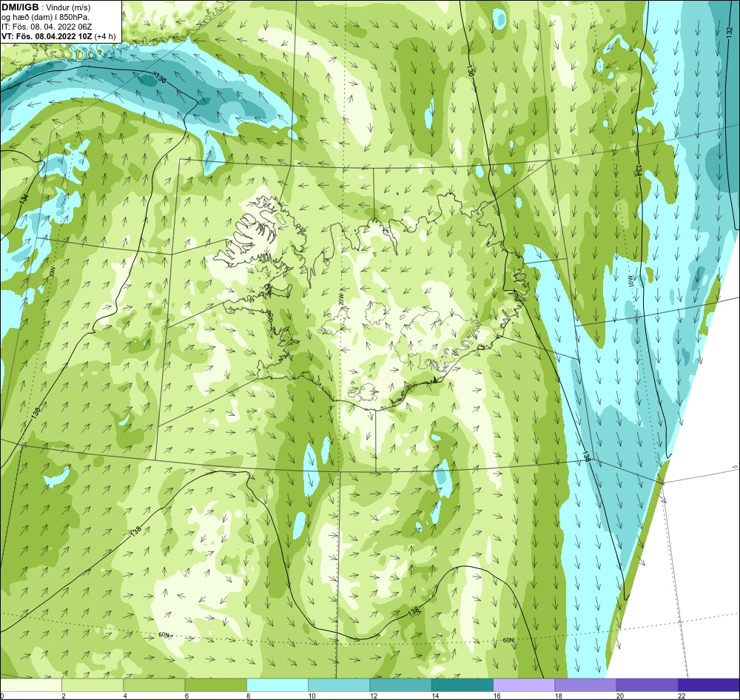This screenshot has height=700, width=740.
Task: Click the '30W' meridian label
Action: (53, 272)
